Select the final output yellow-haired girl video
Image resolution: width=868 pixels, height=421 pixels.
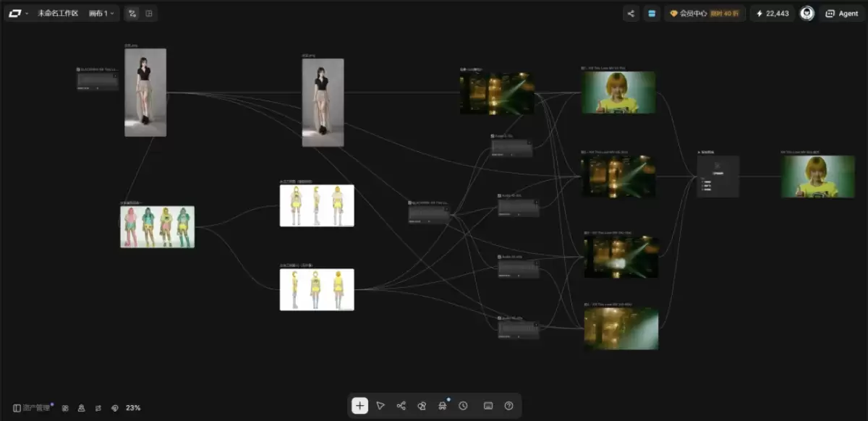pos(817,177)
